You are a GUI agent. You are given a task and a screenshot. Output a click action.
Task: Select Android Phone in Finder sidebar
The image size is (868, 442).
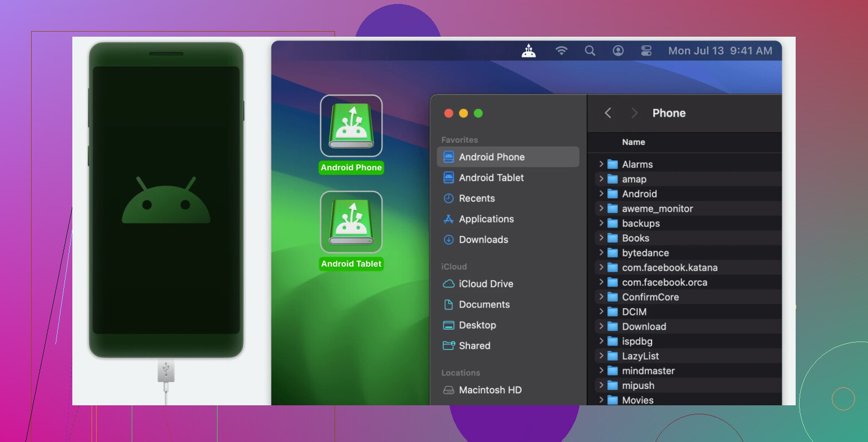[x=508, y=157]
